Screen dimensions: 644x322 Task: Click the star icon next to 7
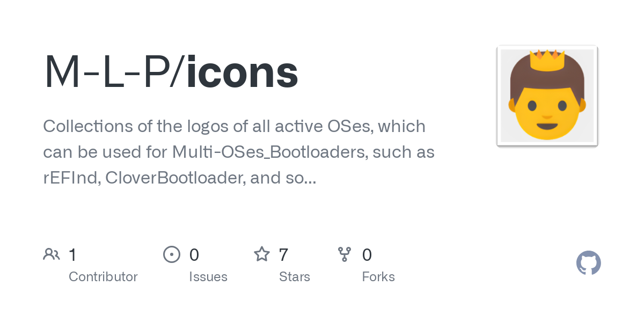coord(262,254)
